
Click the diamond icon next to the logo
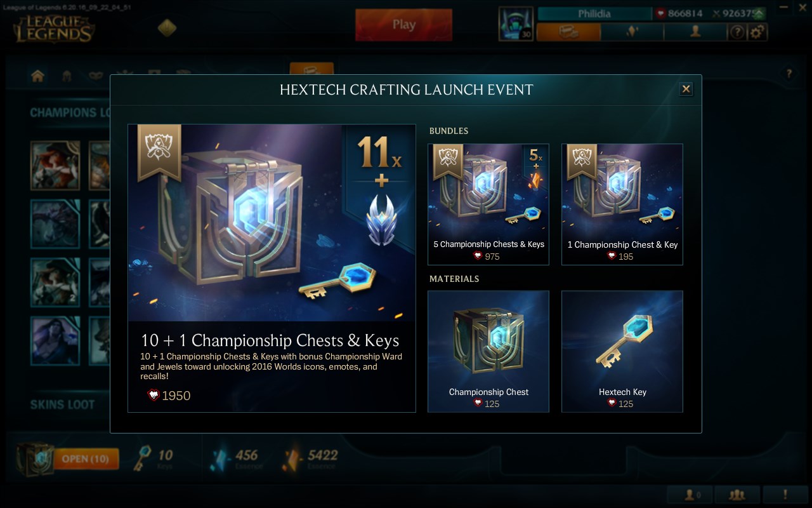pos(167,28)
